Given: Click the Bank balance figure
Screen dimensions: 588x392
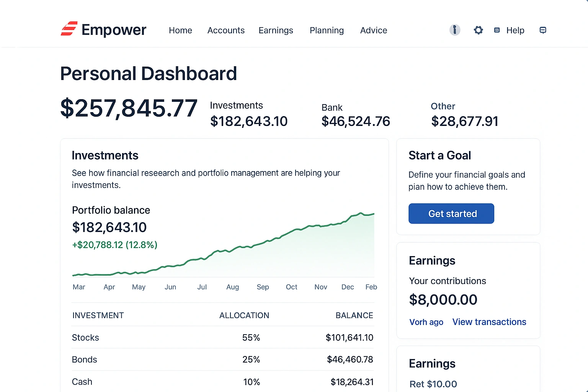Looking at the screenshot, I should point(355,121).
